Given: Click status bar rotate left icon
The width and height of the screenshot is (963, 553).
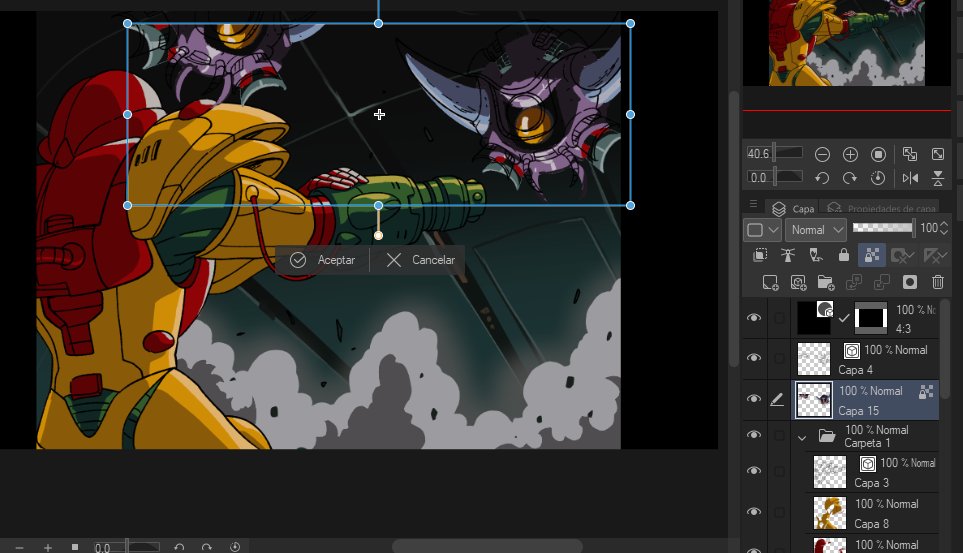Looking at the screenshot, I should tap(179, 547).
